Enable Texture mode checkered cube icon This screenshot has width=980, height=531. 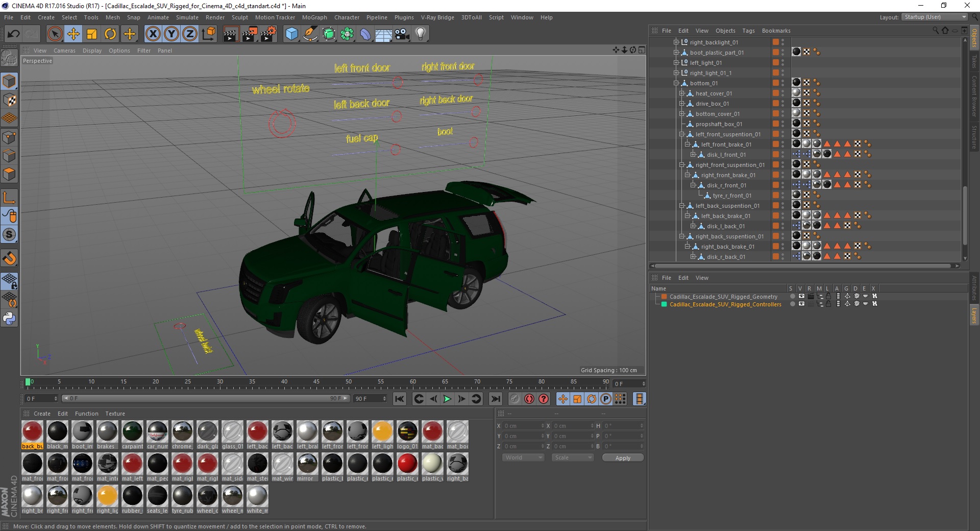tap(9, 100)
